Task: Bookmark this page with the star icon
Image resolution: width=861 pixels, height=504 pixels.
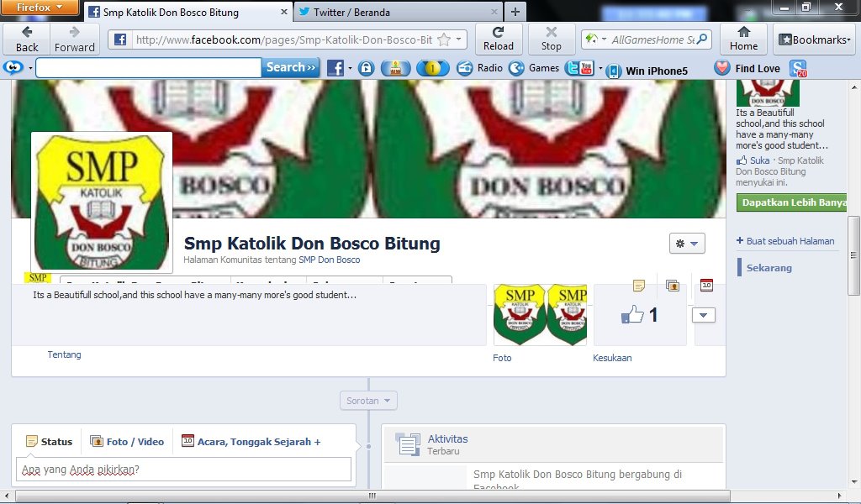Action: (444, 39)
